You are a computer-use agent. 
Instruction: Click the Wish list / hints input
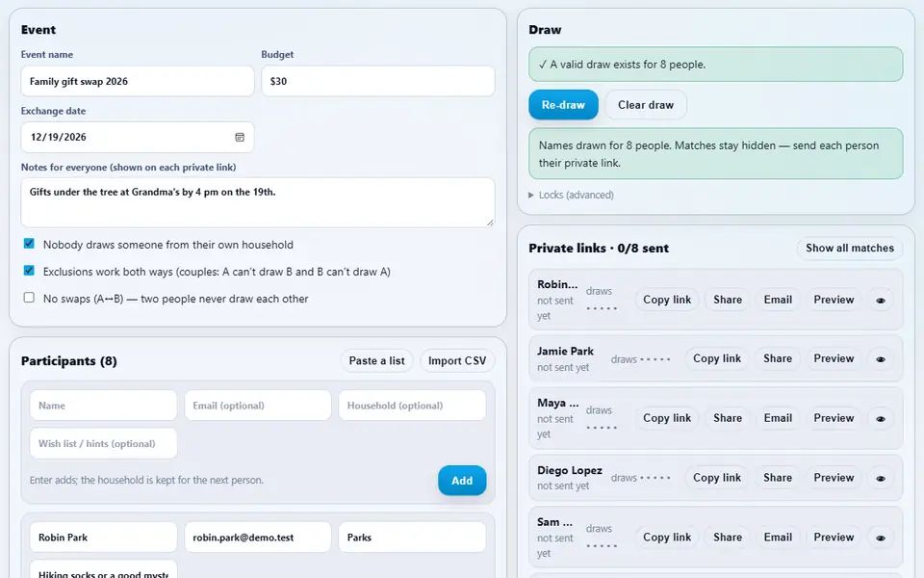click(x=103, y=443)
